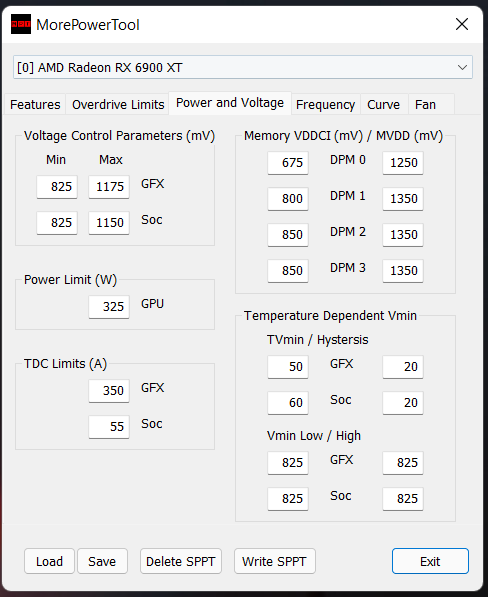Open the GPU selection dropdown
This screenshot has height=597, width=488.
243,67
